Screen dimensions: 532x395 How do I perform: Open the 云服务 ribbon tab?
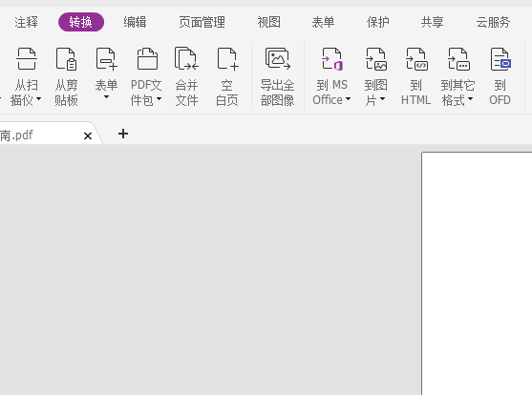493,22
